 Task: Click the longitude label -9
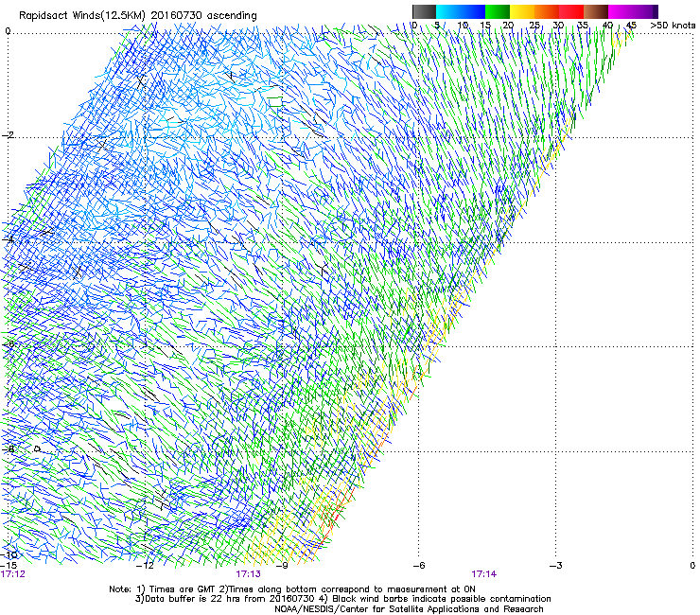click(281, 566)
